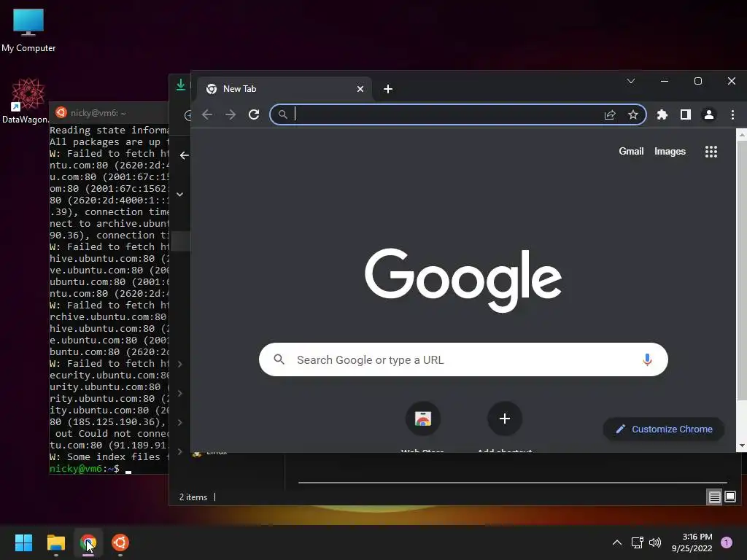Toggle Chrome side panel icon
Image resolution: width=747 pixels, height=560 pixels.
click(686, 114)
